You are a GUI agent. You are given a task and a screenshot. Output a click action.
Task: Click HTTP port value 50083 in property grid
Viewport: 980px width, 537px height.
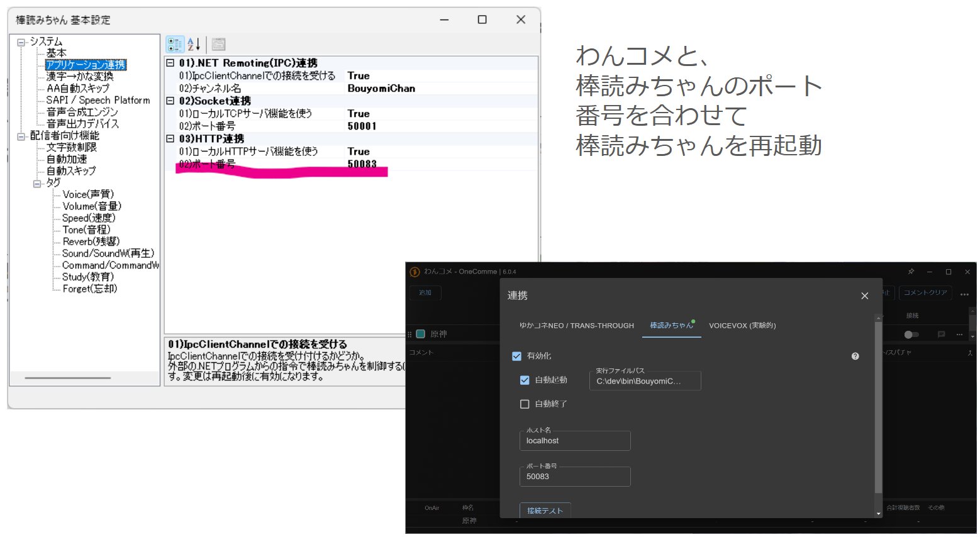(362, 164)
